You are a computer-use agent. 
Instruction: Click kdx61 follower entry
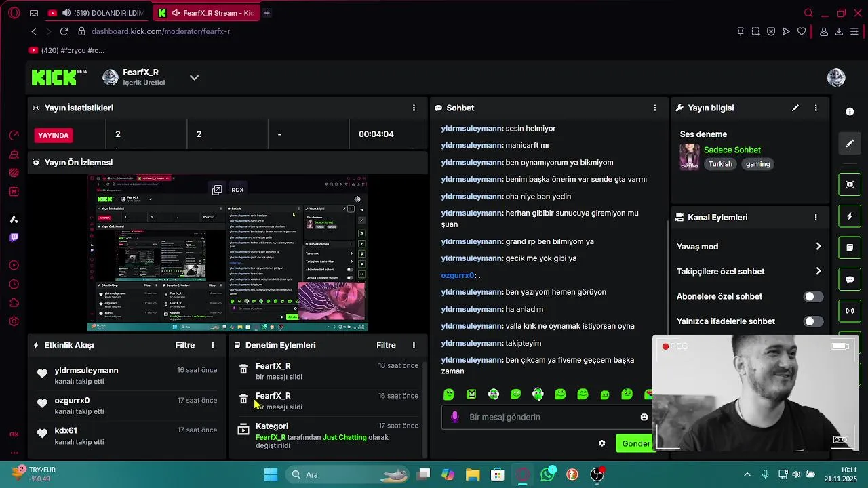tap(127, 435)
